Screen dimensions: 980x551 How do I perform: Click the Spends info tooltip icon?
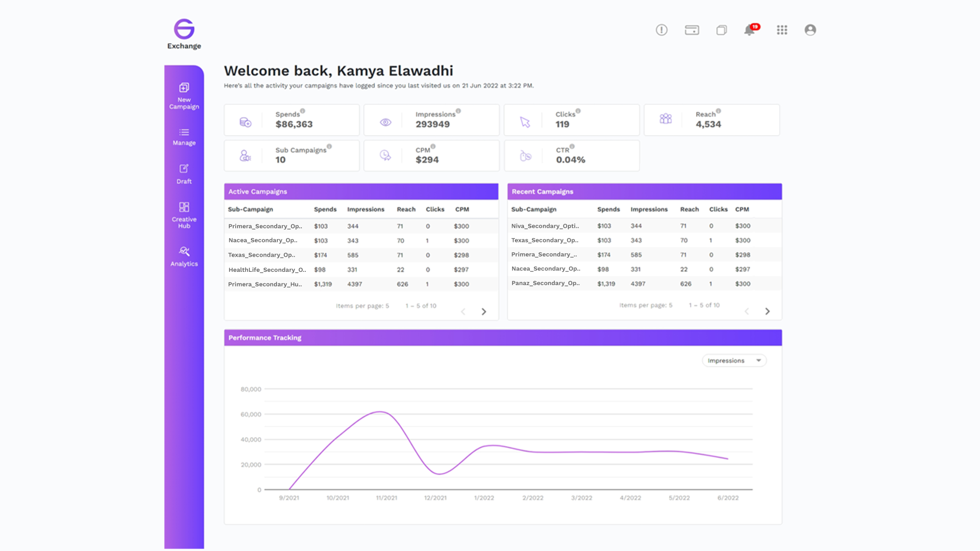tap(302, 111)
